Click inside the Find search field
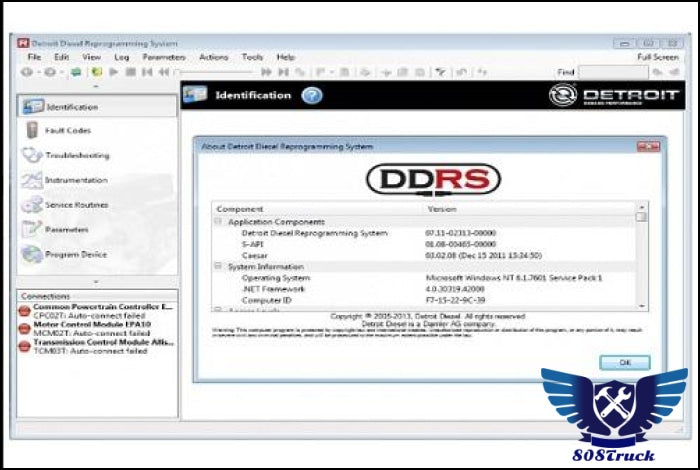This screenshot has height=470, width=700. point(613,72)
